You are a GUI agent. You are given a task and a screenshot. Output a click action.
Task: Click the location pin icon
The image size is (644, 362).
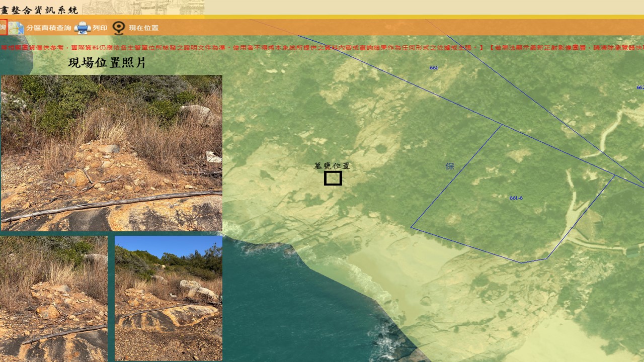pos(118,28)
